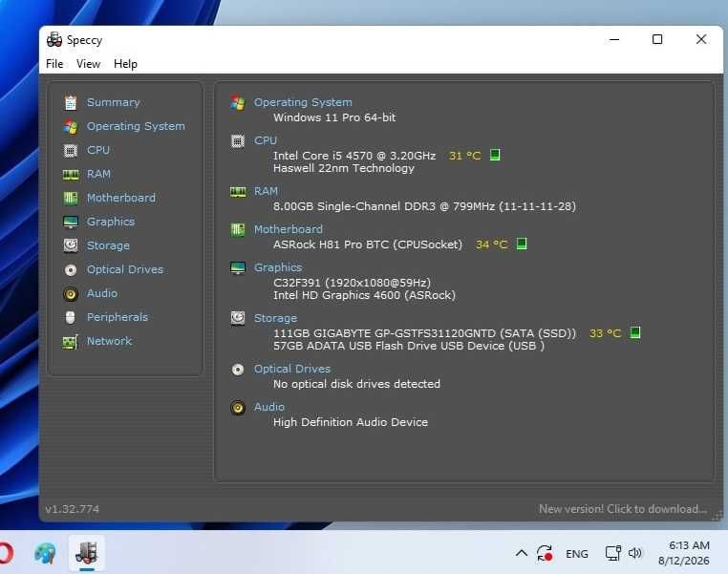The height and width of the screenshot is (574, 728).
Task: Click the green CPU temperature indicator
Action: coord(495,155)
